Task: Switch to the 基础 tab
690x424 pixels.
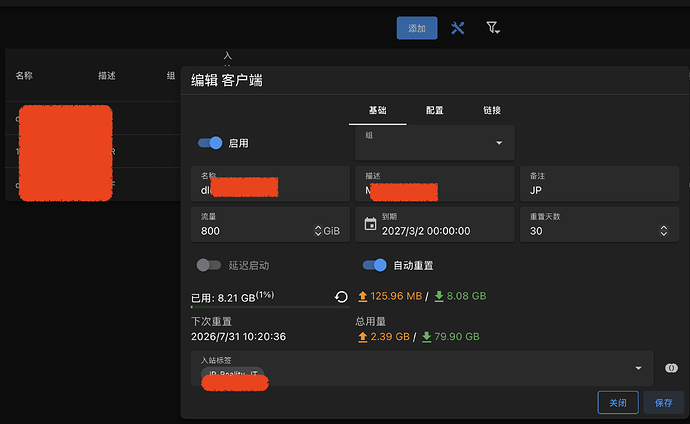Action: tap(378, 110)
